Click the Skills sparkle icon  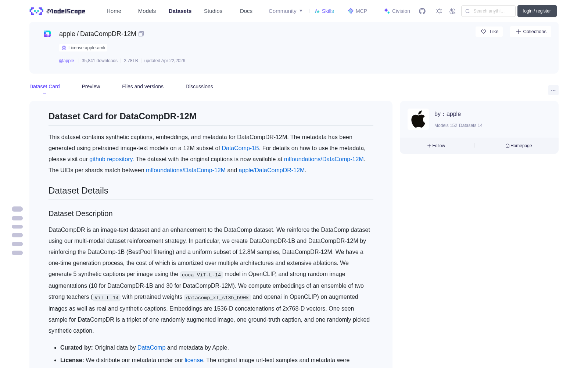[x=317, y=11]
